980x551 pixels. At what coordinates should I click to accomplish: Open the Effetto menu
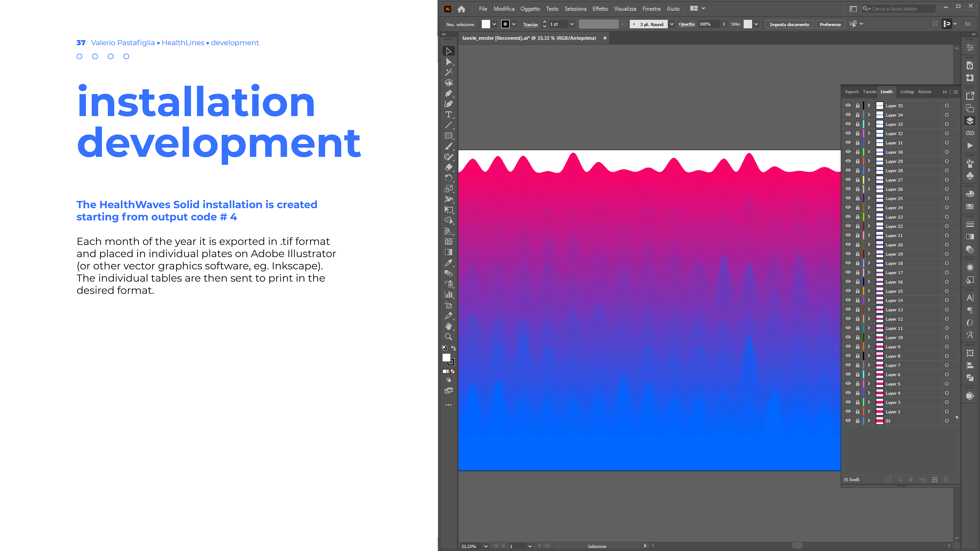[600, 8]
